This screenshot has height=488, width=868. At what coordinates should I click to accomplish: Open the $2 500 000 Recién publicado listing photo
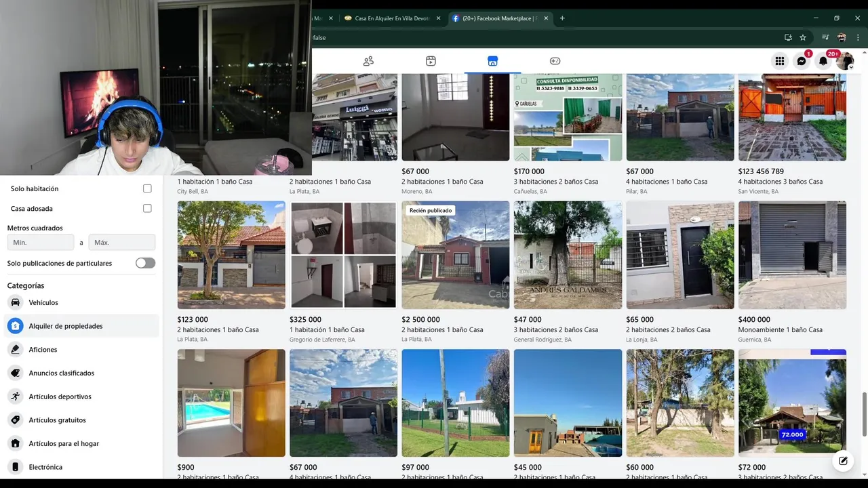pyautogui.click(x=456, y=255)
